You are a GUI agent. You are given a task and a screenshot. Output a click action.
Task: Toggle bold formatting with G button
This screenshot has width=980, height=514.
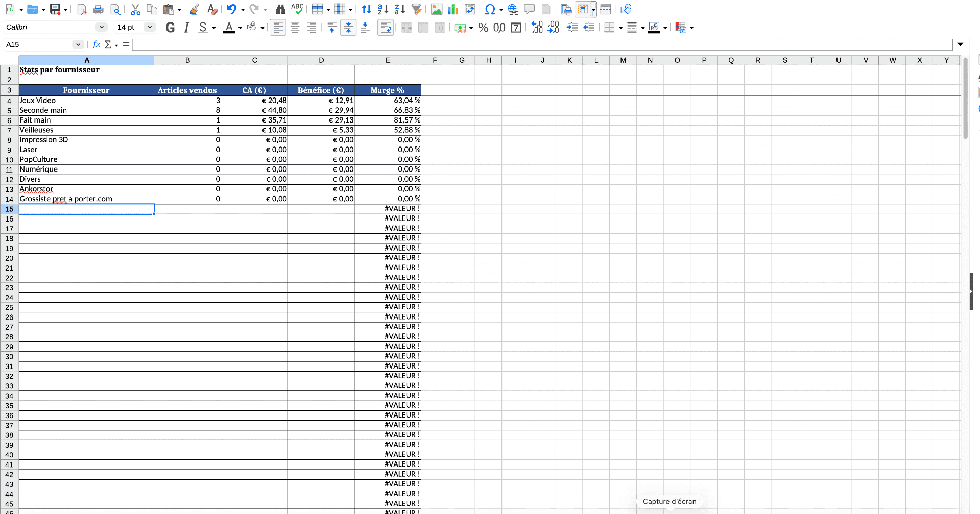(x=171, y=28)
